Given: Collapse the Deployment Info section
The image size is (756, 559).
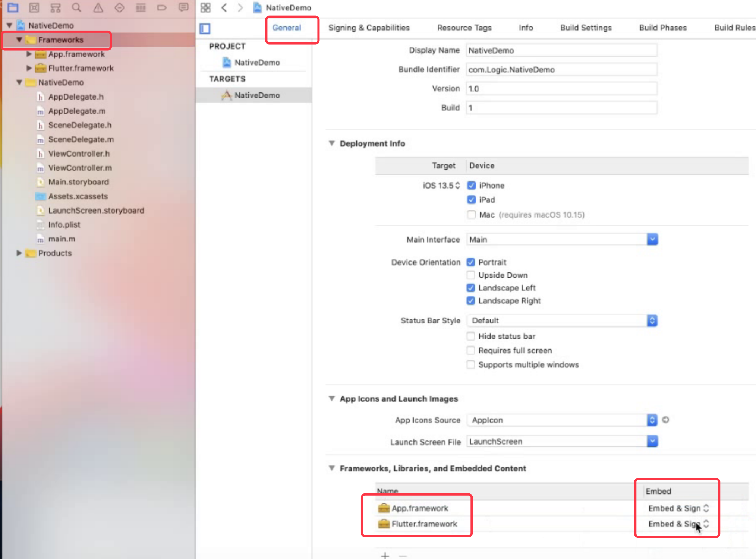Looking at the screenshot, I should (x=331, y=143).
